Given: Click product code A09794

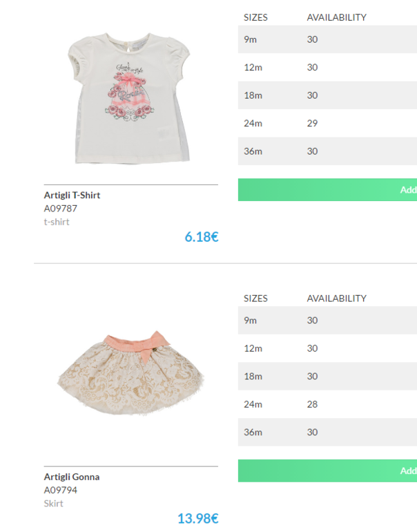Looking at the screenshot, I should click(60, 490).
